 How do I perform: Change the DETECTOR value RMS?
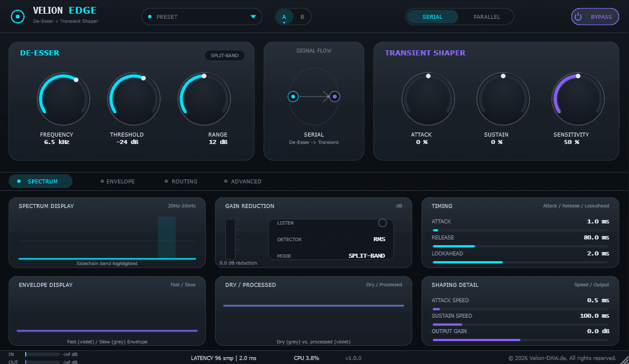coord(379,239)
